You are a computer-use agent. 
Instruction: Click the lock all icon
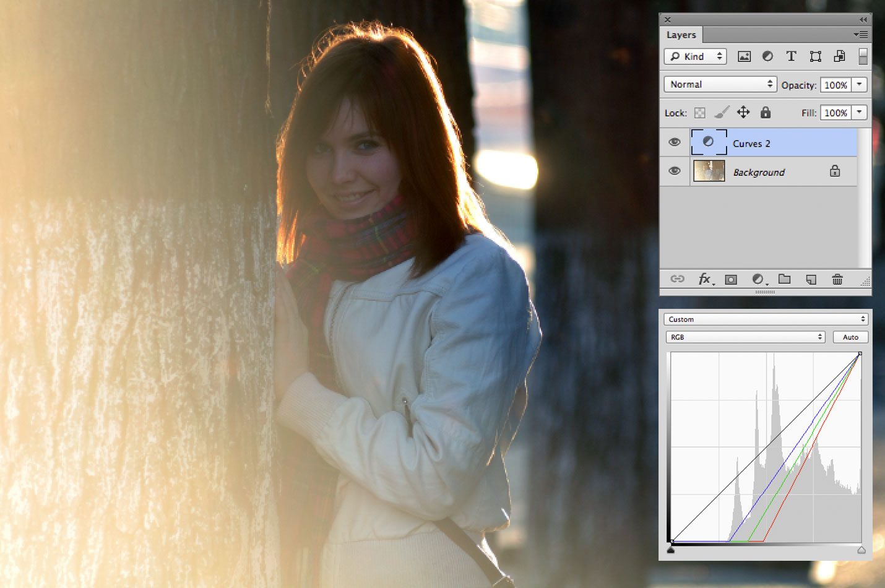point(766,113)
